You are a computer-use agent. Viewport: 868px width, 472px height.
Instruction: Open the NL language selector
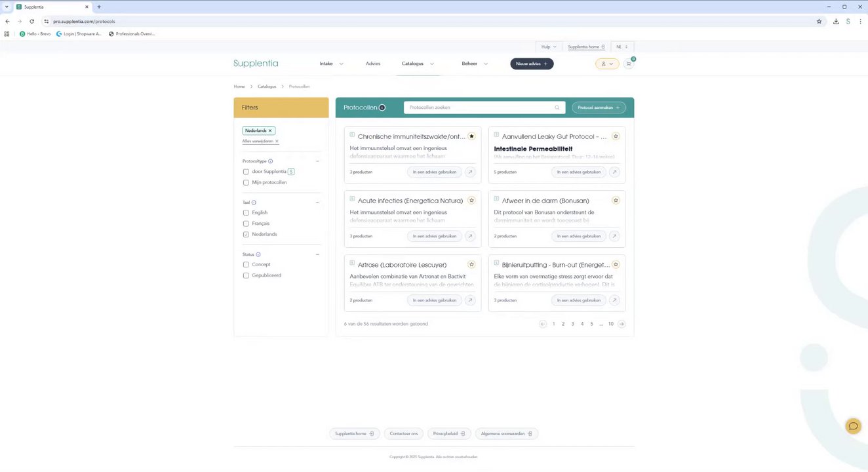[x=622, y=47]
